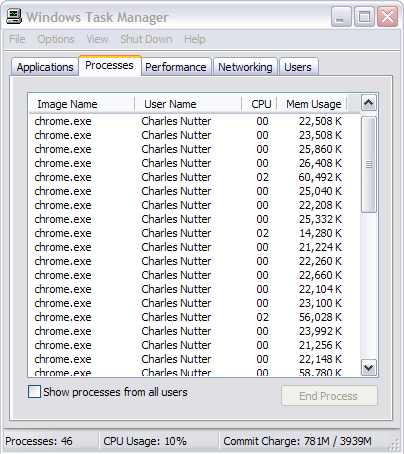The width and height of the screenshot is (404, 454).
Task: Sort by the CPU column header
Action: tap(259, 104)
